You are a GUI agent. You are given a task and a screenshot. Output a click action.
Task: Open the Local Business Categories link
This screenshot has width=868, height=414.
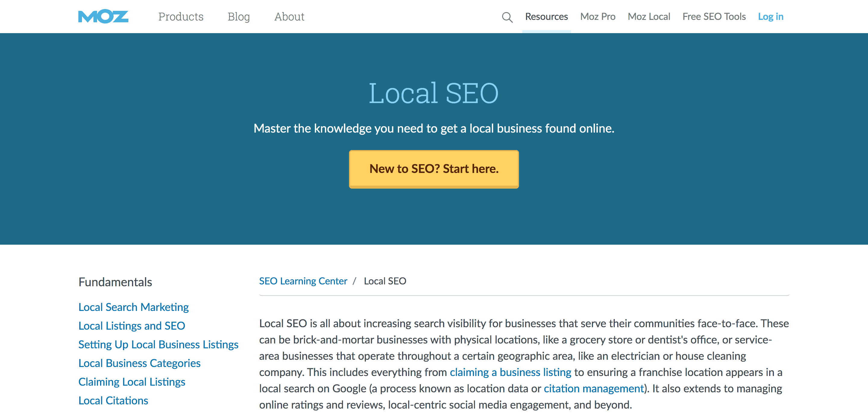[140, 363]
